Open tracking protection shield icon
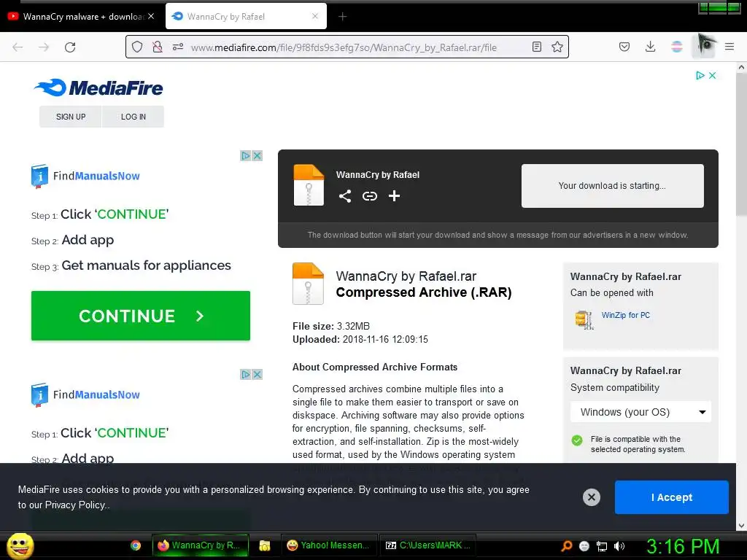 tap(137, 47)
